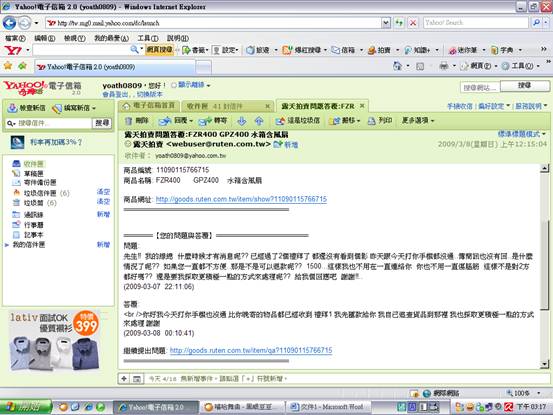Click the message pane vertical scrollbar
This screenshot has height=415, width=553.
pos(545,266)
